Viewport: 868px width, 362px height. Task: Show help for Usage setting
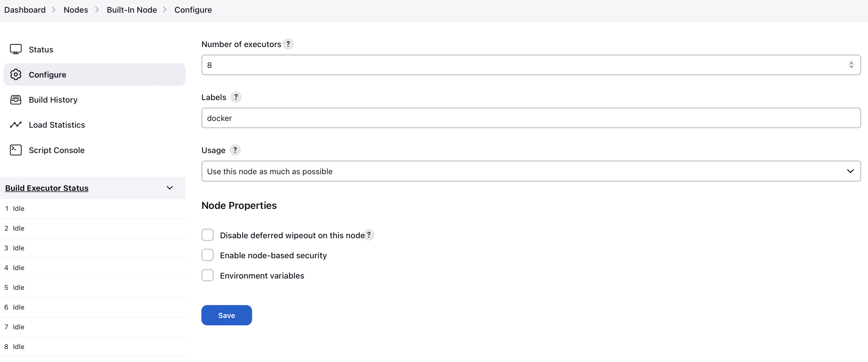click(235, 150)
